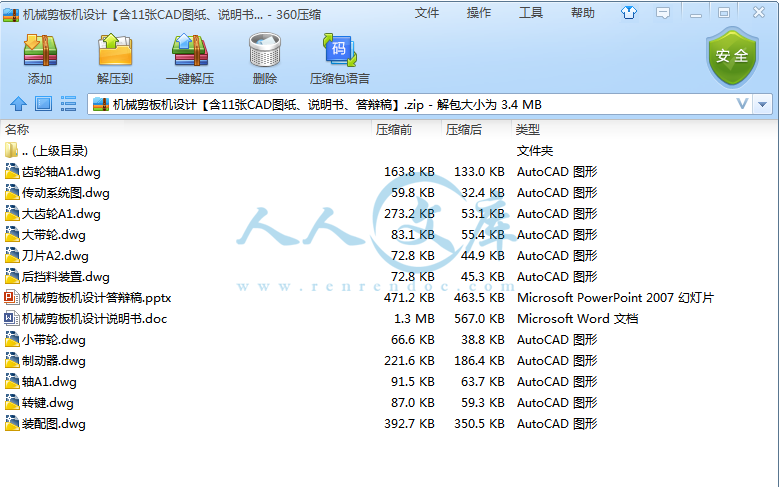
Task: Click the V icon in the path bar
Action: 742,104
